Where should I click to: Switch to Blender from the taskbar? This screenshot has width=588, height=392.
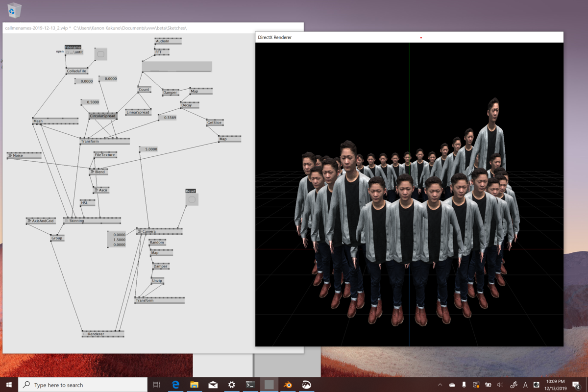(x=288, y=385)
